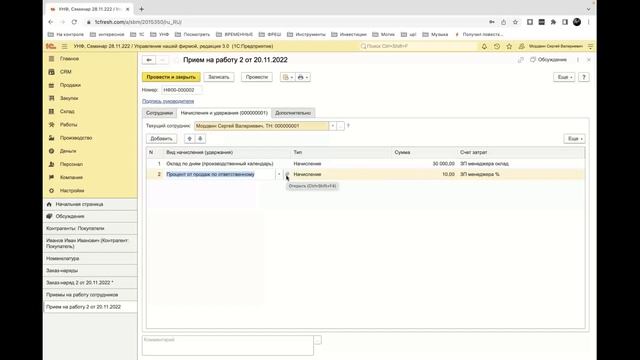
Task: Open Chrome profile avatar
Action: pos(577,22)
